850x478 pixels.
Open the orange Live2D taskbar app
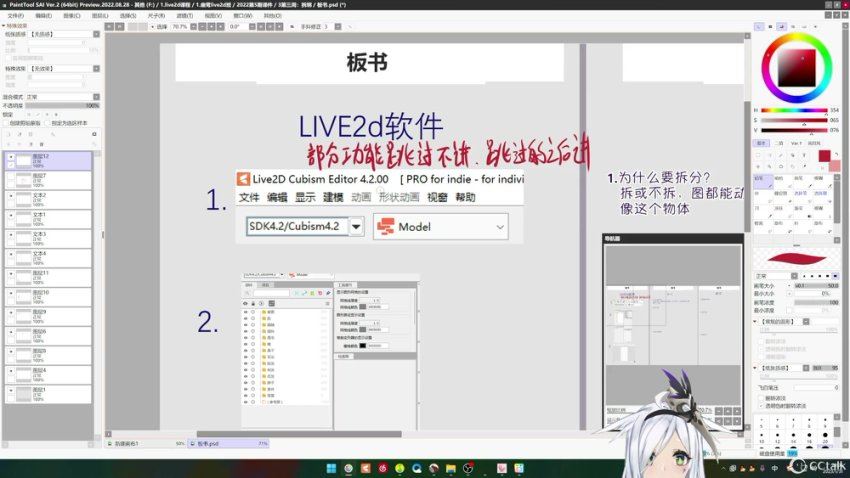click(365, 468)
